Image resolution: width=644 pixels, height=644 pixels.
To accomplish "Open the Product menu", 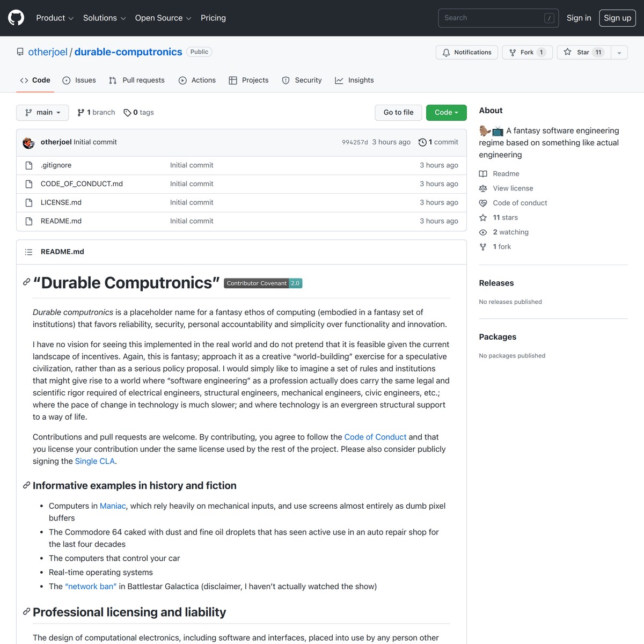I will pos(55,18).
